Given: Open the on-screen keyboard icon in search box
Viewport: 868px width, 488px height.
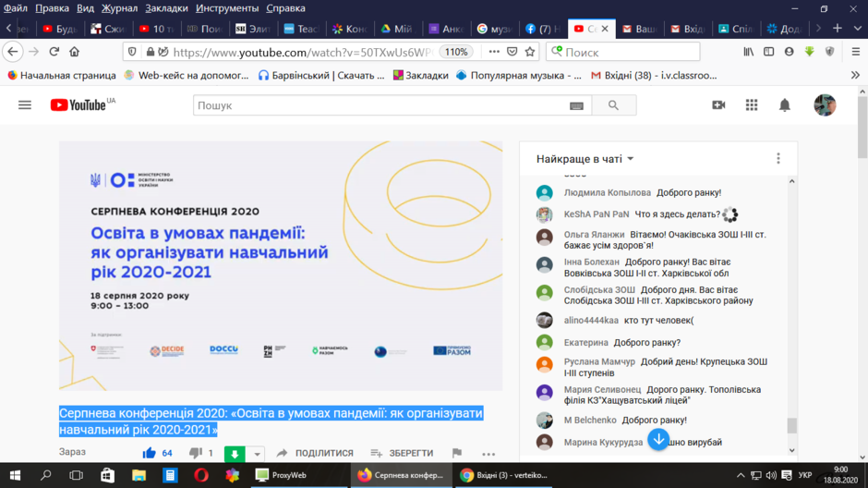Looking at the screenshot, I should [576, 105].
